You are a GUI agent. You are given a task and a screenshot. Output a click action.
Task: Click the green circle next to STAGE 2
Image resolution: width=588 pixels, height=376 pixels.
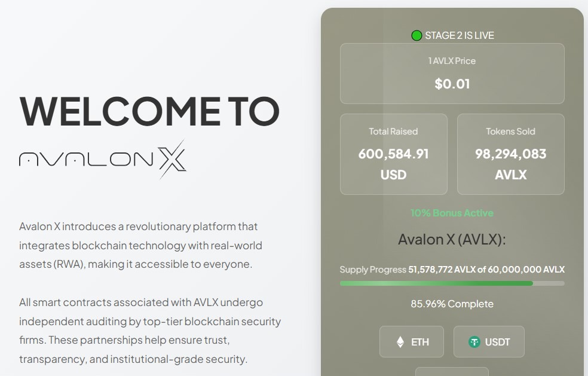tap(416, 35)
